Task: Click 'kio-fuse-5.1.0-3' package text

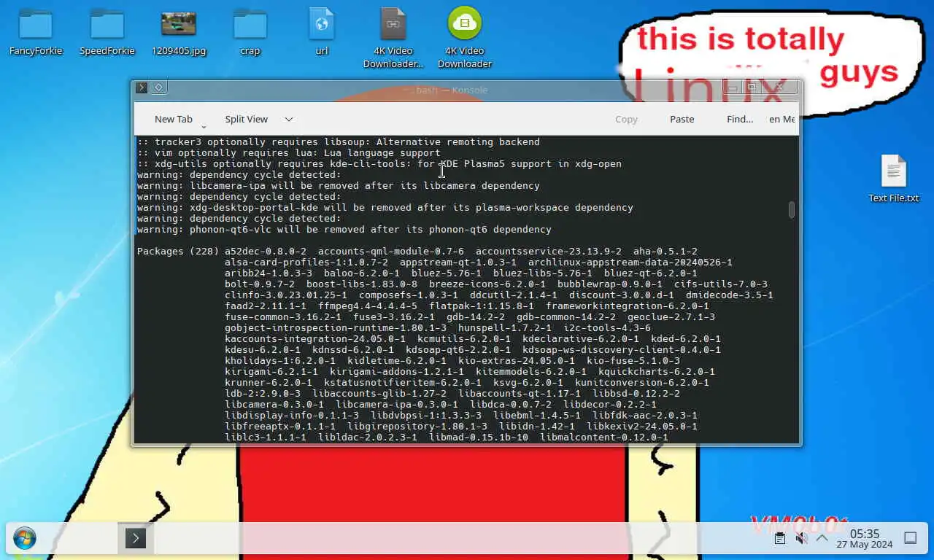Action: (633, 361)
